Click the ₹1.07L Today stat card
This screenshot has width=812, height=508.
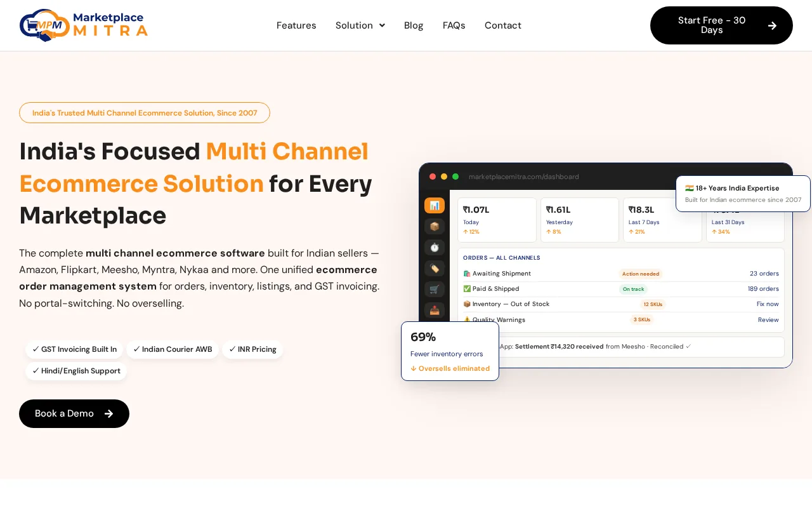(497, 220)
